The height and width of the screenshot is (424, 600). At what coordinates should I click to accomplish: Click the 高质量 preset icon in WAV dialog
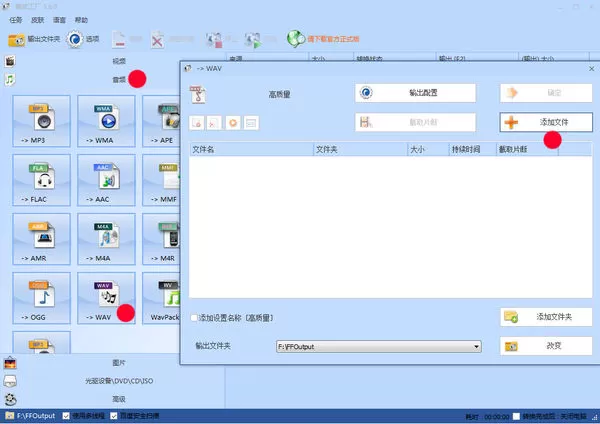(x=198, y=94)
